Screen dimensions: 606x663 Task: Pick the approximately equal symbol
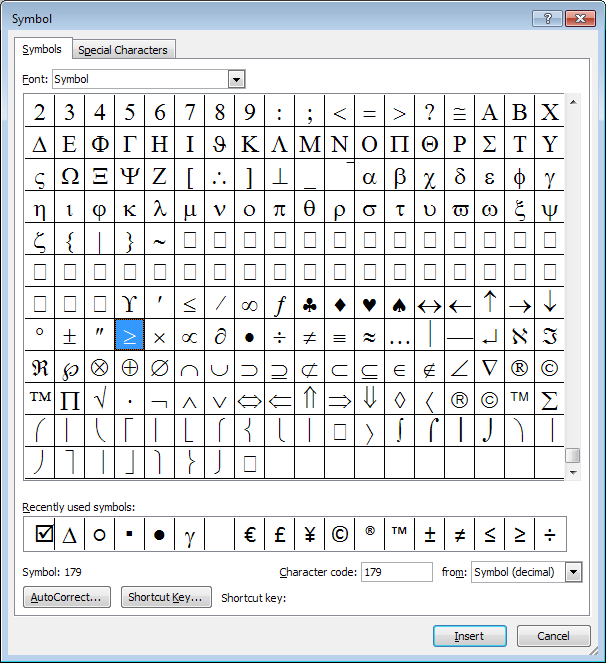[370, 335]
